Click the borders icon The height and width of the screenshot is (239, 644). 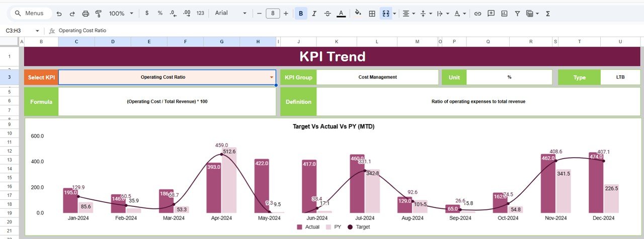[x=372, y=14]
